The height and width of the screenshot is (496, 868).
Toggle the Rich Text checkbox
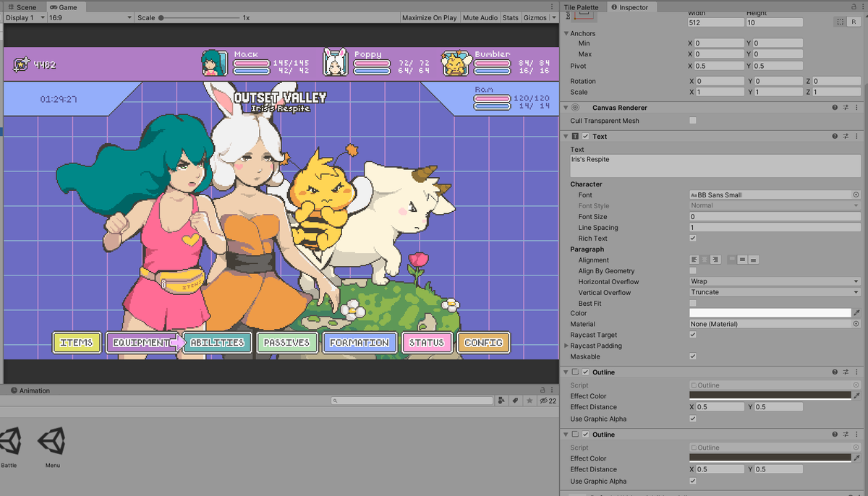(693, 239)
